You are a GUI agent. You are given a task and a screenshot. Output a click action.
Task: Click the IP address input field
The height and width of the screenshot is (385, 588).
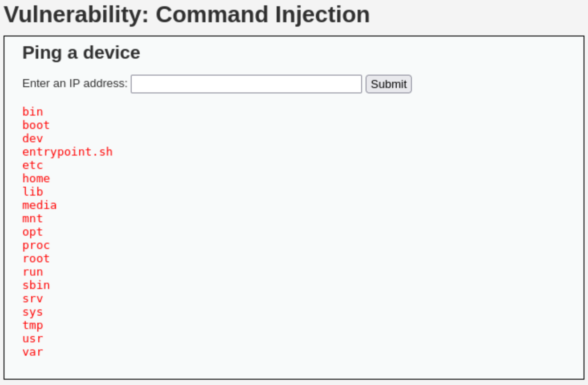click(246, 84)
